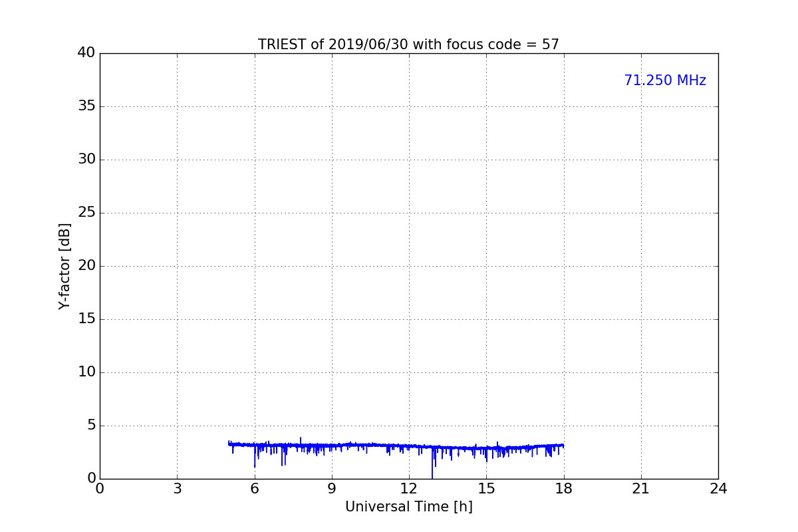This screenshot has width=798, height=532.
Task: Click the 'Y-factor [dB]' axis label
Action: pyautogui.click(x=65, y=266)
